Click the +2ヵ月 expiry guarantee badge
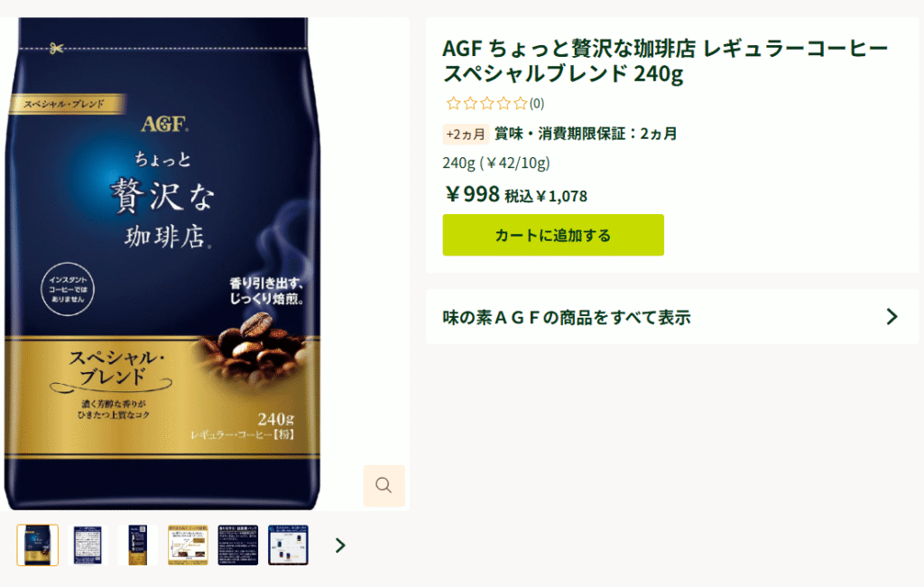Screen dimensions: 924x587 pos(466,134)
